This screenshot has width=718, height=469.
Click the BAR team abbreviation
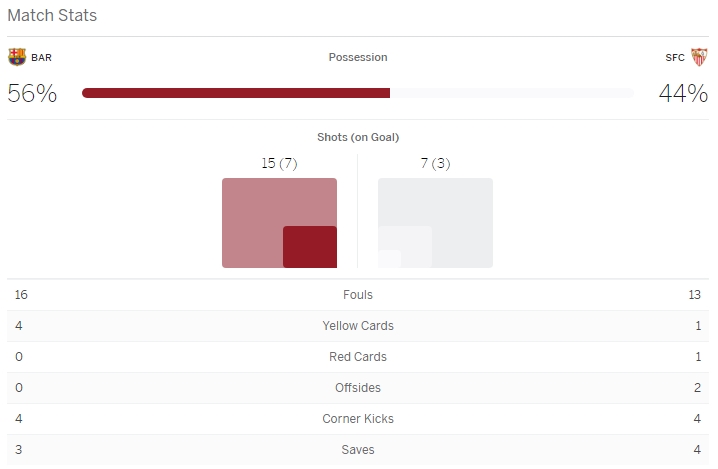pos(41,58)
